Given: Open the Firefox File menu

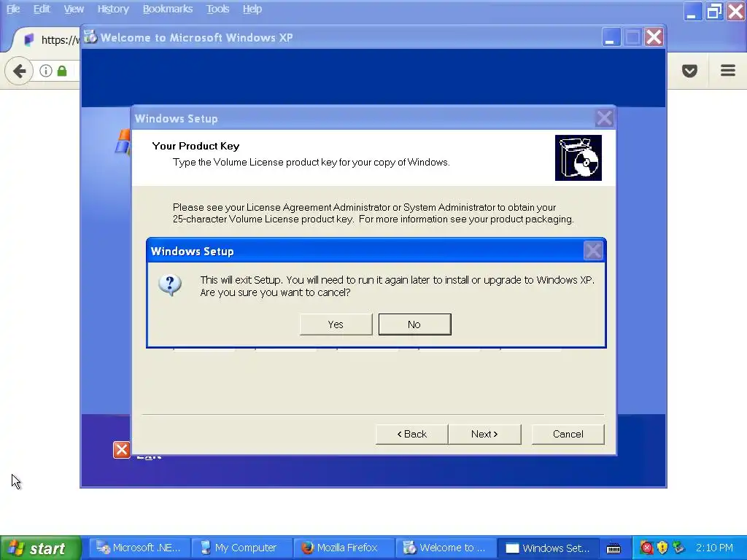Looking at the screenshot, I should click(x=13, y=9).
